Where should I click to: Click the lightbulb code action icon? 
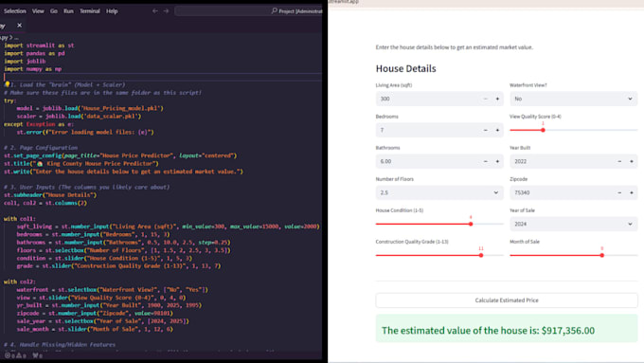(7, 84)
